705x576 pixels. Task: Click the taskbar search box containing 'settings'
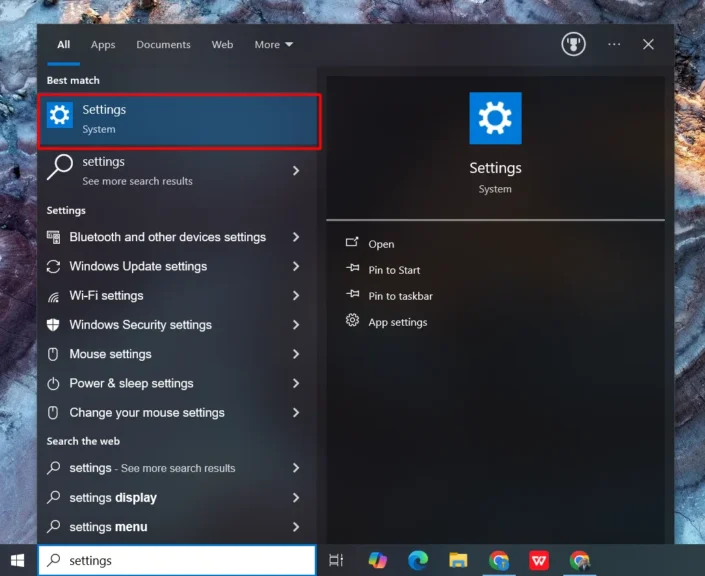point(177,560)
